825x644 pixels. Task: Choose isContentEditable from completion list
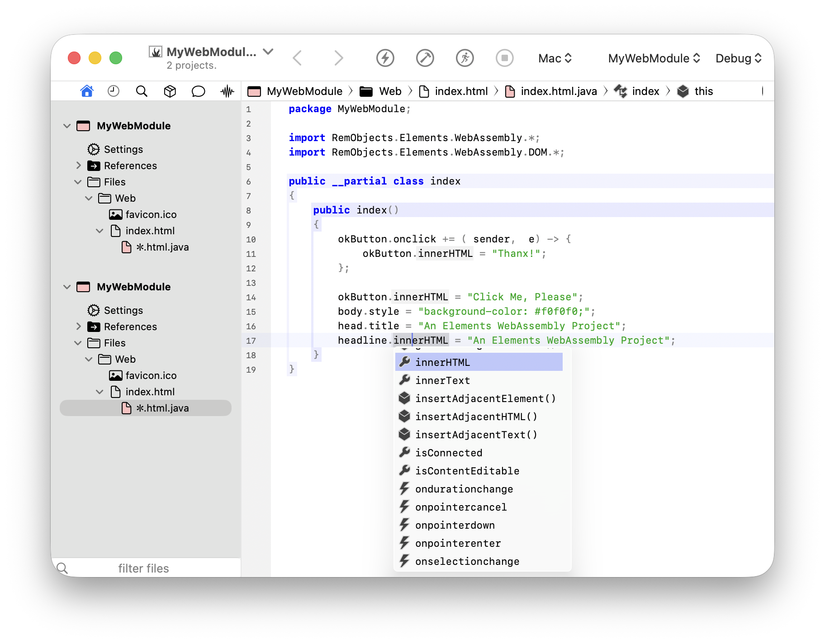(479, 471)
